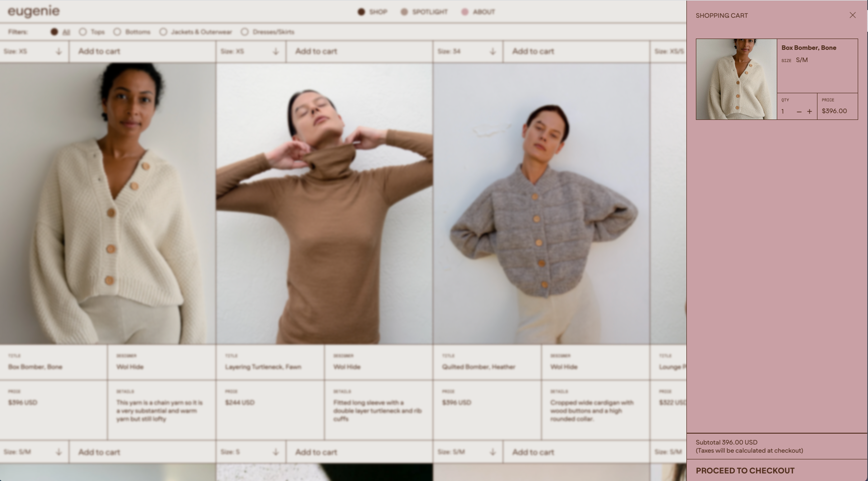This screenshot has height=481, width=868.
Task: Add Quilted Bomber, Heather to cart
Action: point(533,52)
